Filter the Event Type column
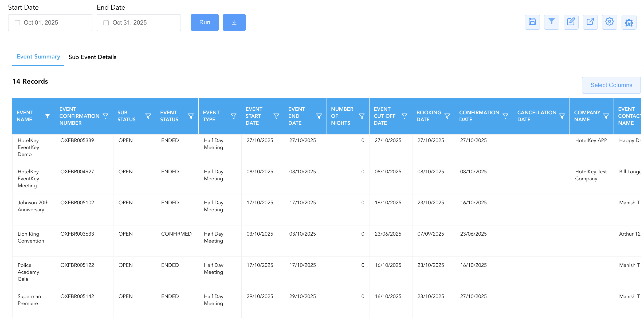This screenshot has width=644, height=320. 234,116
